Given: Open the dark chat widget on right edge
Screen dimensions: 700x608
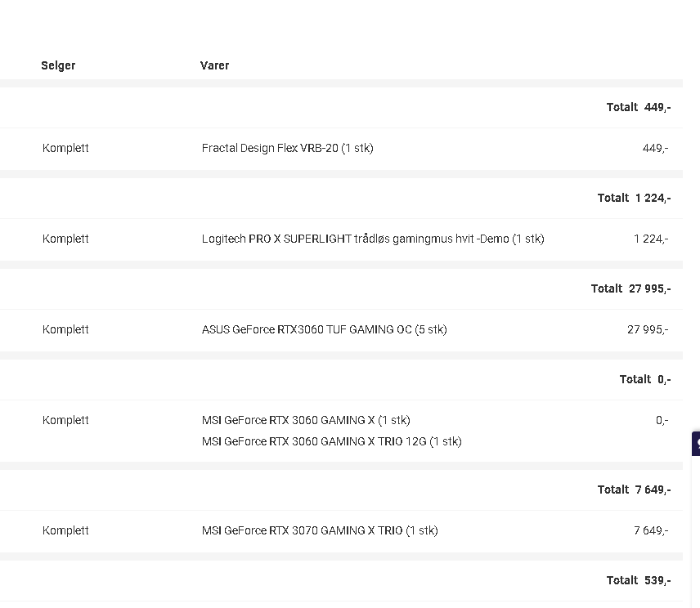Looking at the screenshot, I should (696, 444).
